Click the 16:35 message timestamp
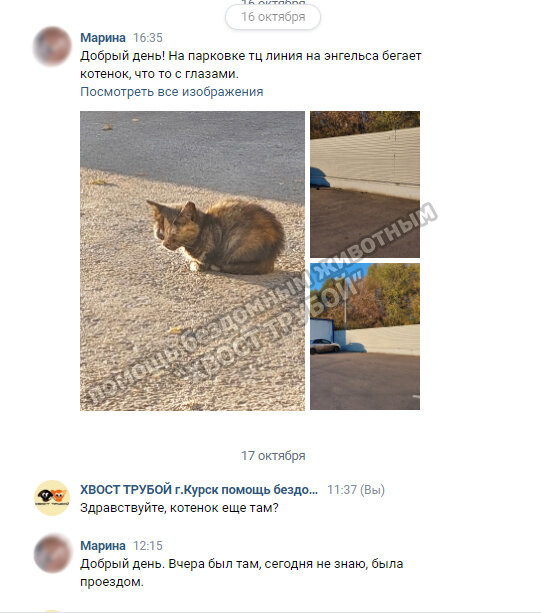 click(x=148, y=38)
